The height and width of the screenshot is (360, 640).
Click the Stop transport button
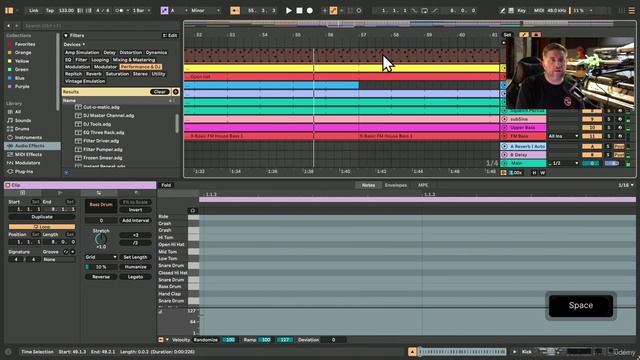[x=299, y=10]
